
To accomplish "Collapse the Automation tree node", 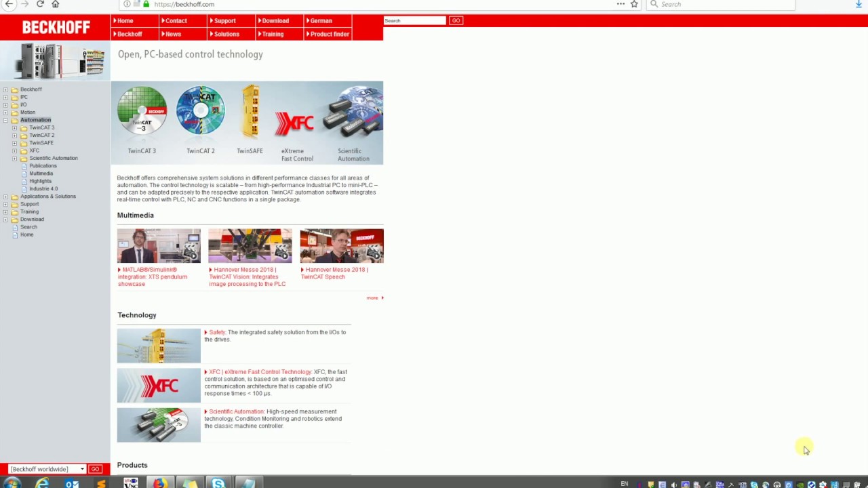I will [5, 120].
